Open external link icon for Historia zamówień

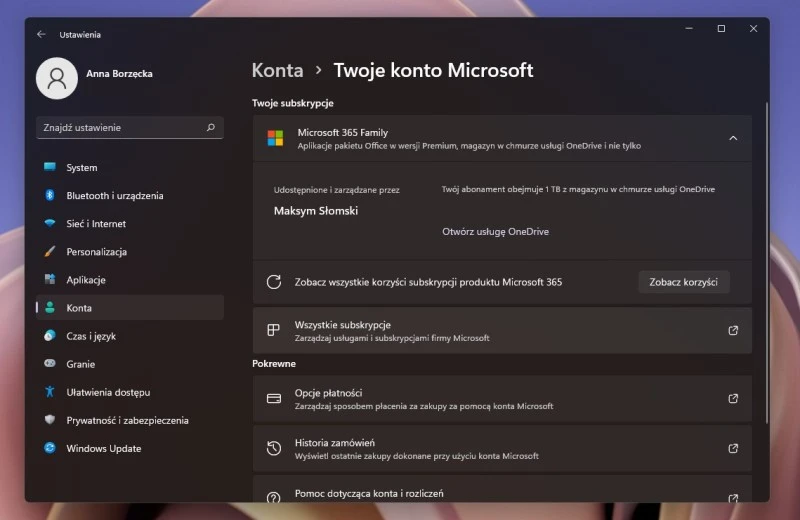tap(733, 448)
